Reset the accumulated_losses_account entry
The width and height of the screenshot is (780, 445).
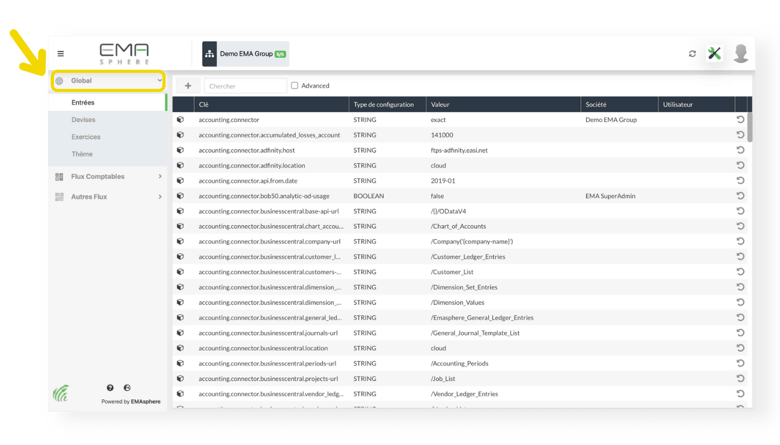coord(740,135)
